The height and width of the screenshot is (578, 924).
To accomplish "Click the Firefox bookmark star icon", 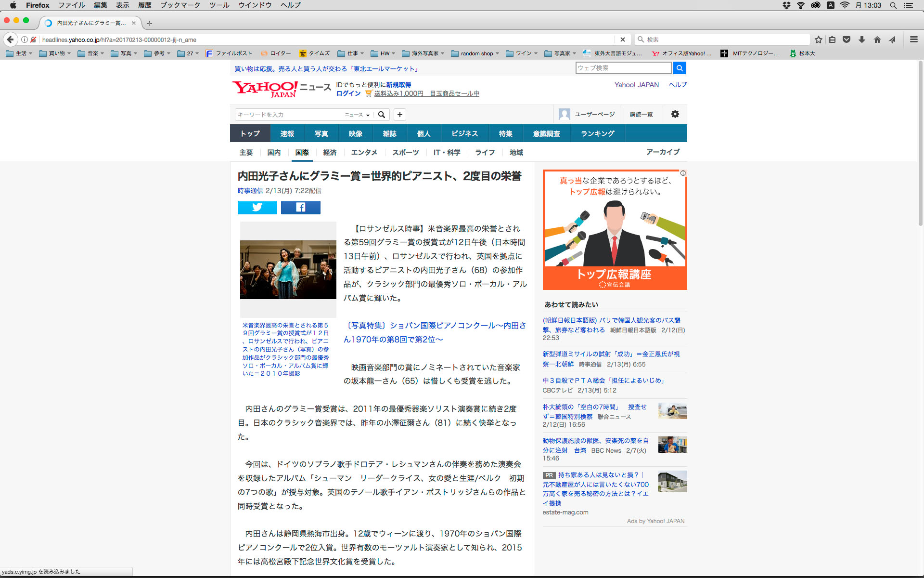I will click(818, 39).
